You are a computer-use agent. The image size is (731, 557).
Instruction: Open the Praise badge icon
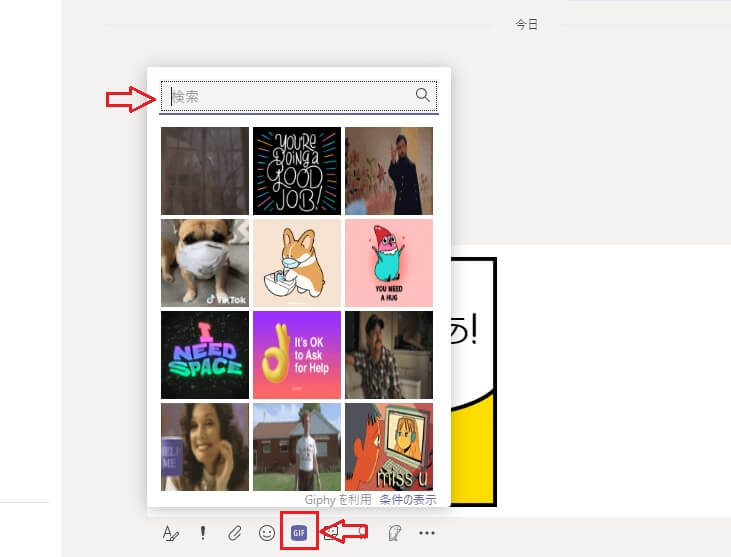(394, 533)
